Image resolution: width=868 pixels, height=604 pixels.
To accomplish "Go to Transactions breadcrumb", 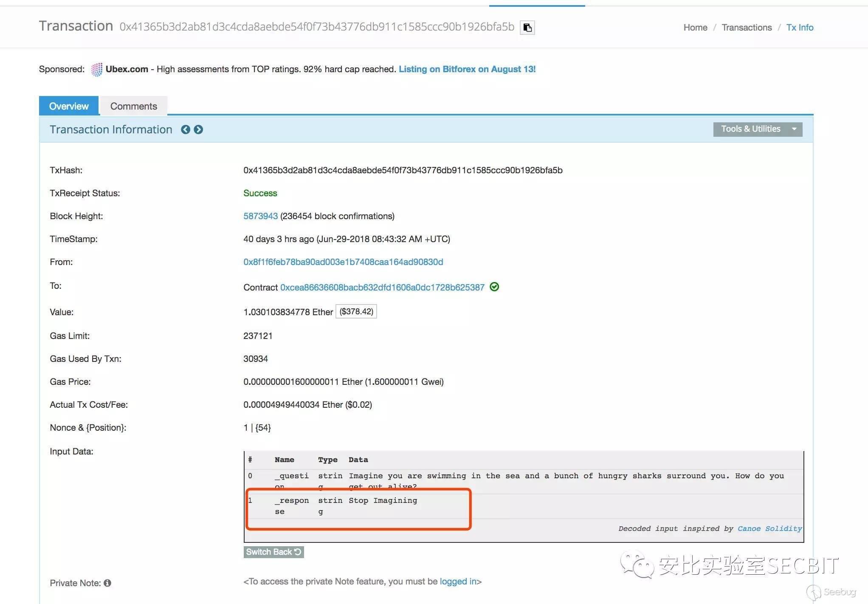I will pyautogui.click(x=747, y=28).
